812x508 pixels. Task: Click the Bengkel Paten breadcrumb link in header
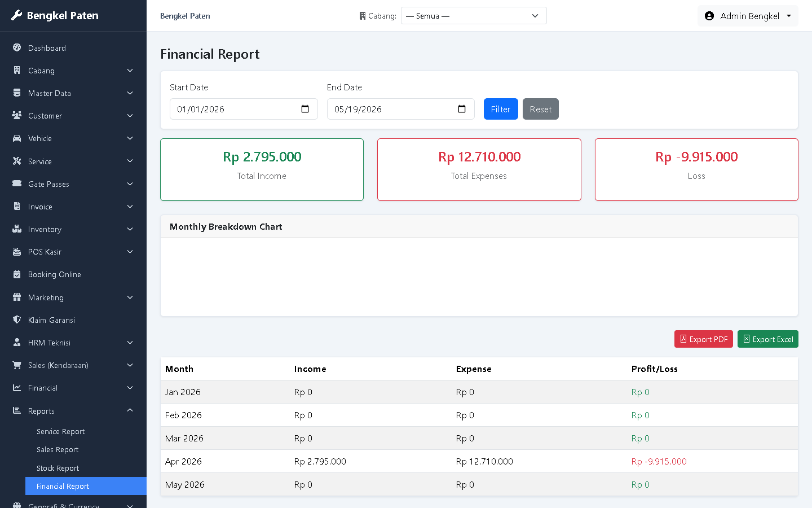click(x=185, y=16)
